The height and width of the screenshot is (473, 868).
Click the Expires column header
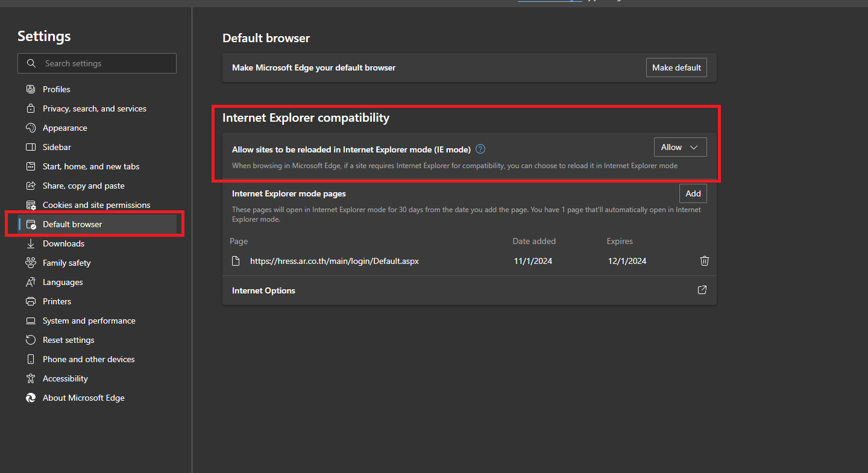click(620, 241)
